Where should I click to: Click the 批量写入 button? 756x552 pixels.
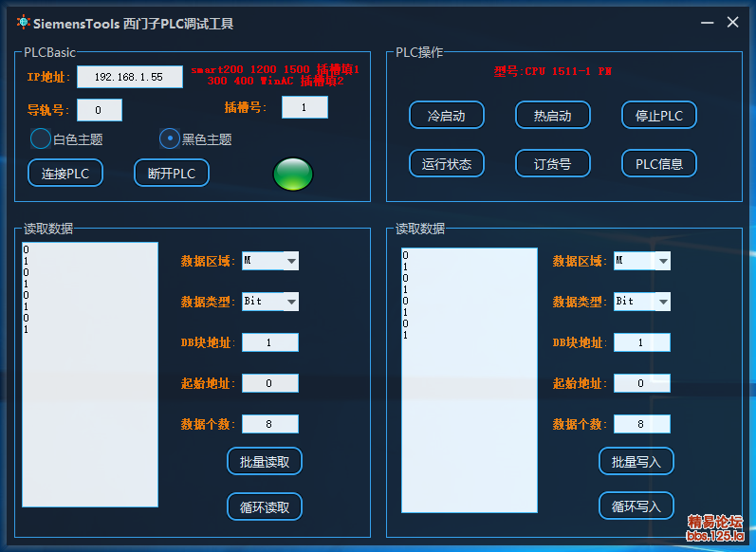click(x=636, y=461)
